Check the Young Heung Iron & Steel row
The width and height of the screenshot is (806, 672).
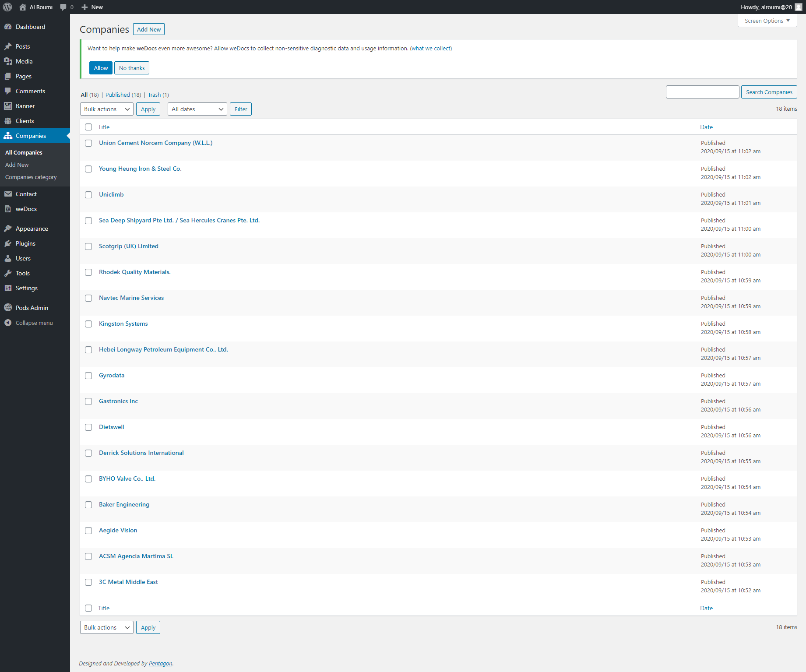pyautogui.click(x=88, y=169)
